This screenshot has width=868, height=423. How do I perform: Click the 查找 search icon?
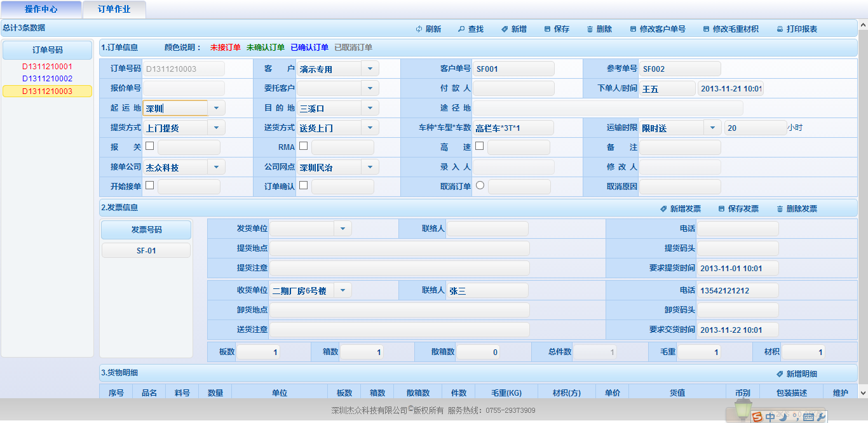(x=461, y=29)
